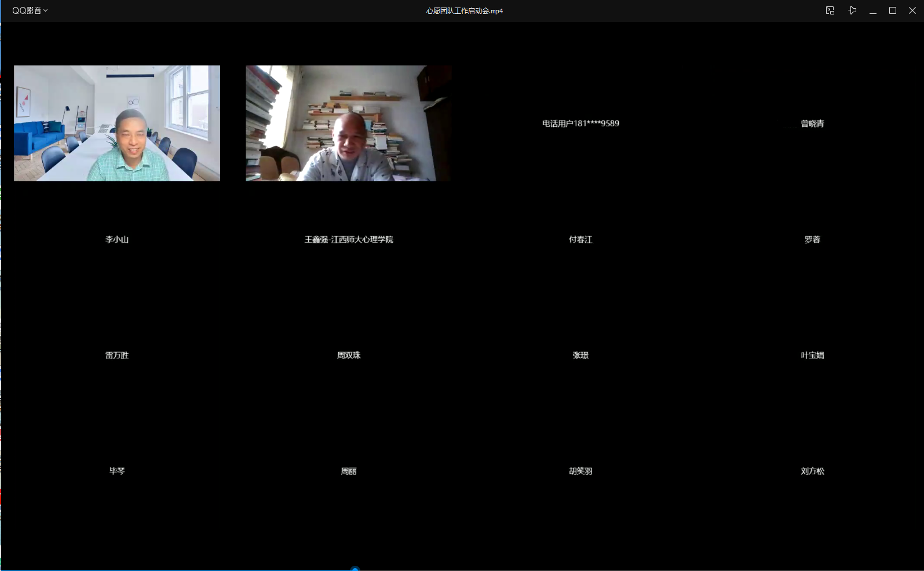Image resolution: width=924 pixels, height=571 pixels.
Task: Select the video feed with bookshelf background
Action: tap(348, 123)
